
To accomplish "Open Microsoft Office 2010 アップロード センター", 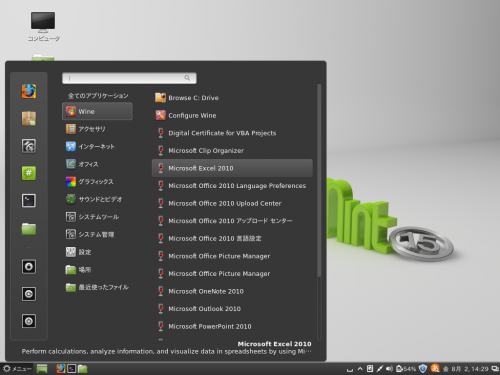I will tap(232, 221).
